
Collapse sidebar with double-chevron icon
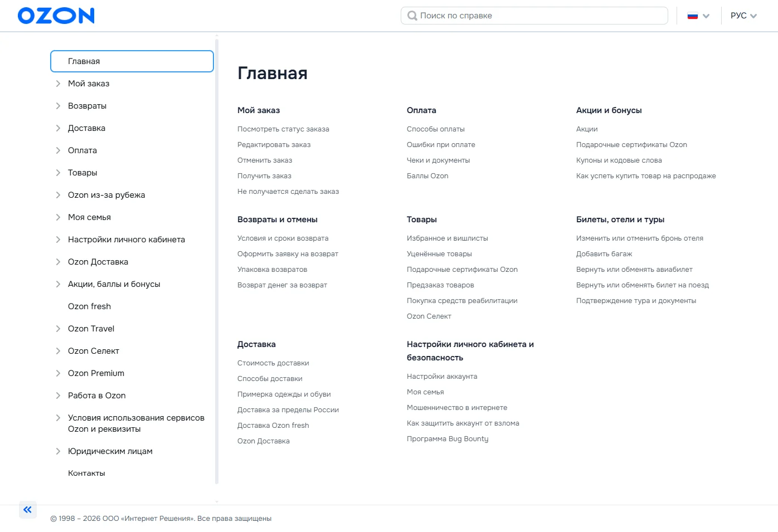coord(27,510)
